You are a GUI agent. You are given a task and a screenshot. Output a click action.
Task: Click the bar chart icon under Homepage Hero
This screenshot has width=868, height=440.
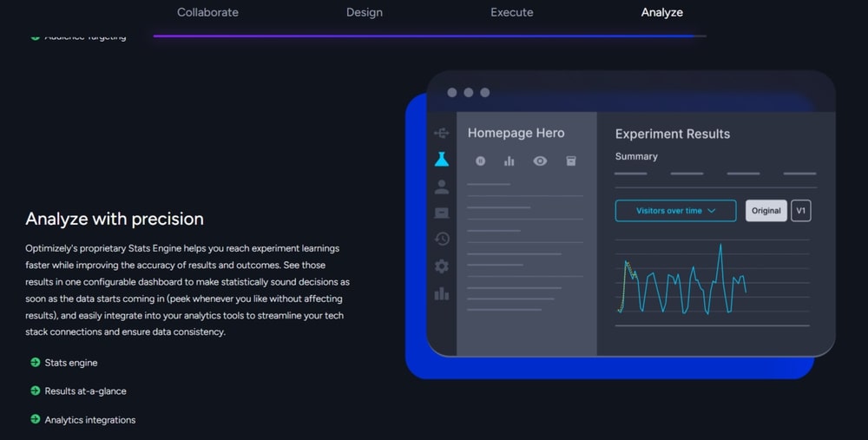tap(509, 161)
